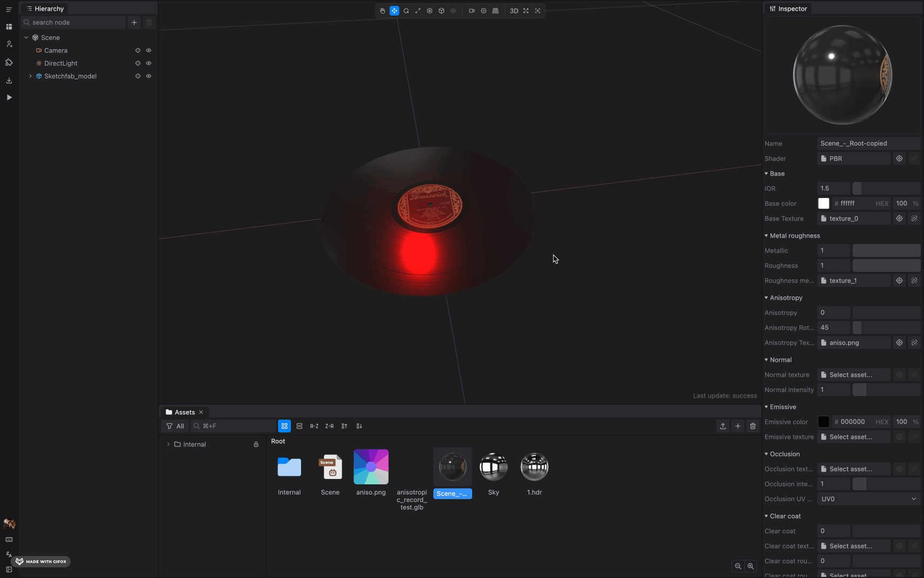Unlink the aniso.png anisotropy texture
This screenshot has width=924, height=578.
pyautogui.click(x=914, y=343)
